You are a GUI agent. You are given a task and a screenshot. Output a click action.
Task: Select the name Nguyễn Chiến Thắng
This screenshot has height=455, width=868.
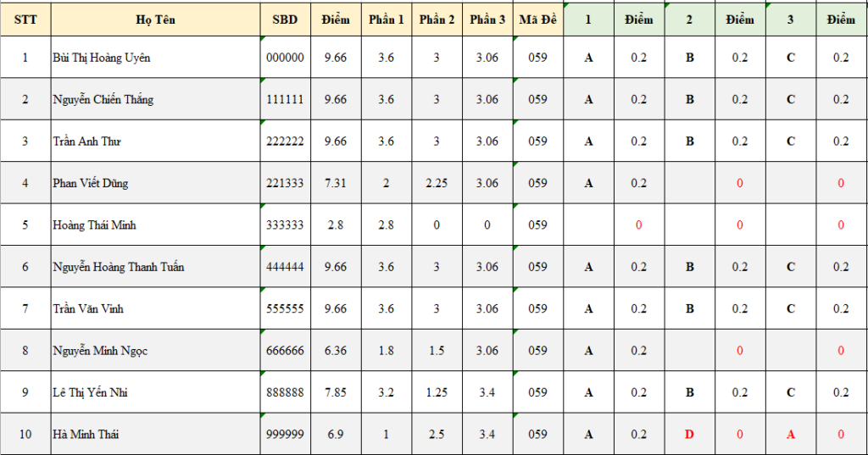[x=103, y=100]
